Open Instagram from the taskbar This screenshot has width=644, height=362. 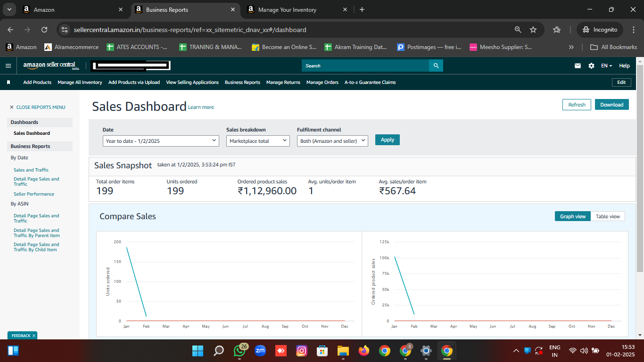[x=302, y=351]
